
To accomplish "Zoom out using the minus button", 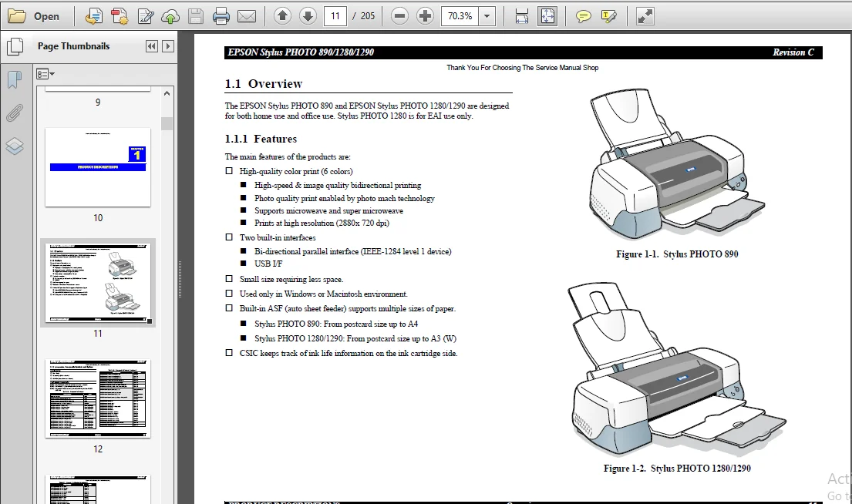I will pos(399,16).
